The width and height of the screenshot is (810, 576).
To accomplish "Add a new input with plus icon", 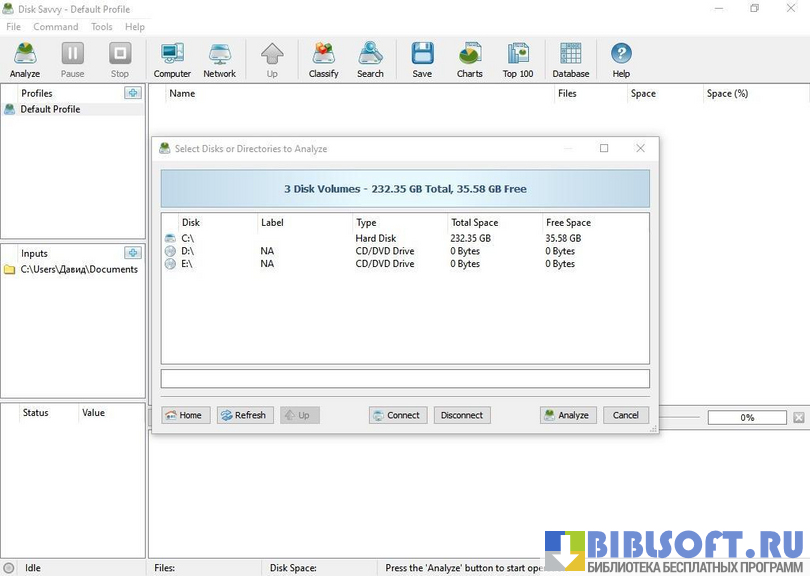I will point(133,253).
